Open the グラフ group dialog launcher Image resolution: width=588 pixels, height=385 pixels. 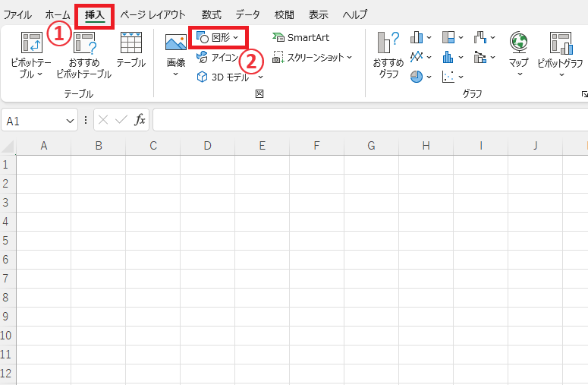coord(584,94)
